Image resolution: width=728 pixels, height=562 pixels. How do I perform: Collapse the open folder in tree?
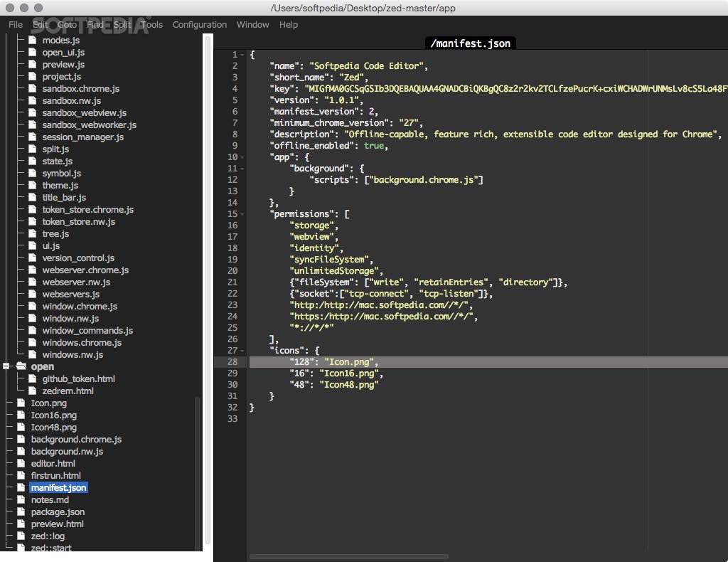(x=6, y=366)
